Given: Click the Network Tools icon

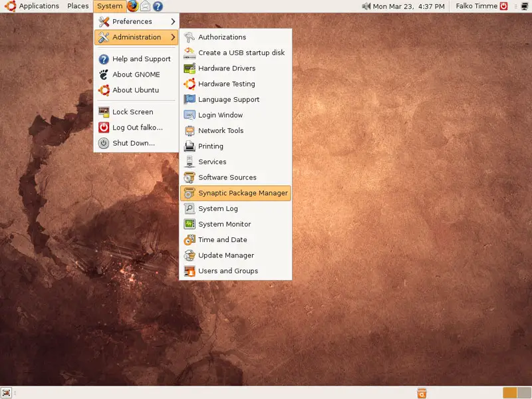Looking at the screenshot, I should coord(190,130).
